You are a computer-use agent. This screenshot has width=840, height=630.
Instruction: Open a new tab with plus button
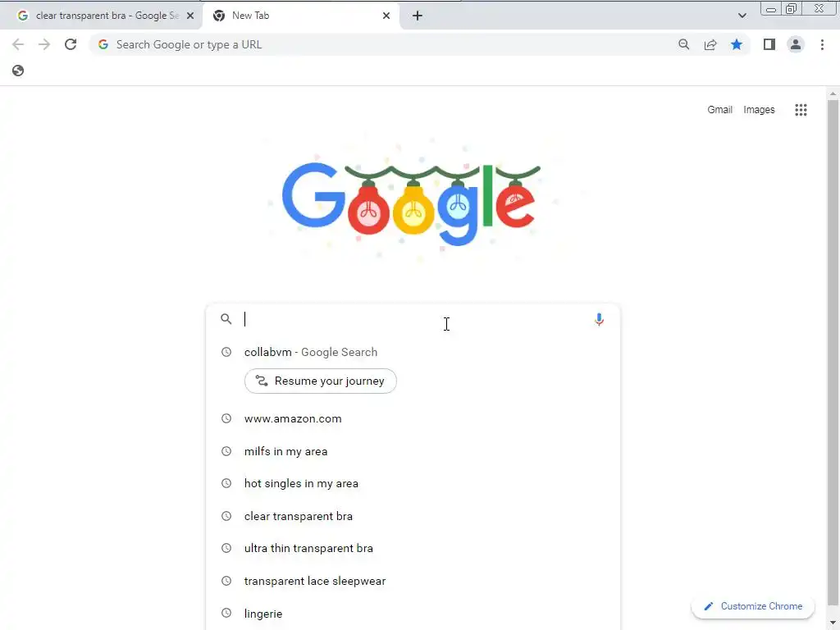[418, 16]
